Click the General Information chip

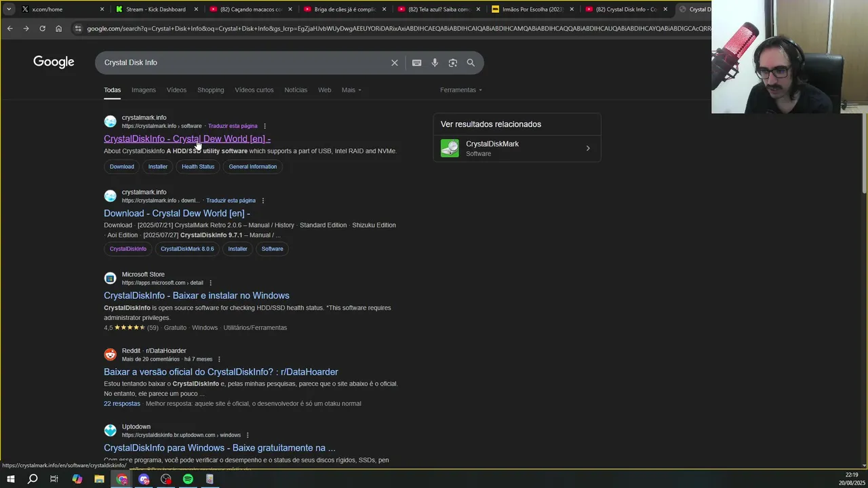[253, 167]
